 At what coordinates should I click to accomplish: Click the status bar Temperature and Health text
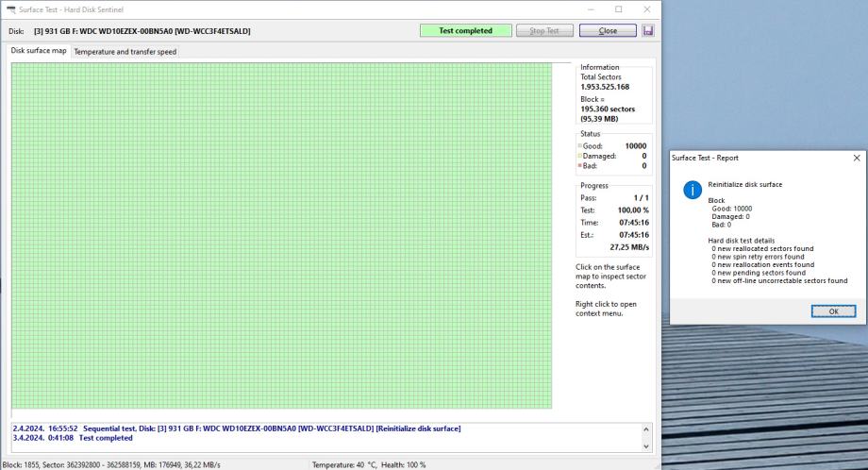point(369,465)
